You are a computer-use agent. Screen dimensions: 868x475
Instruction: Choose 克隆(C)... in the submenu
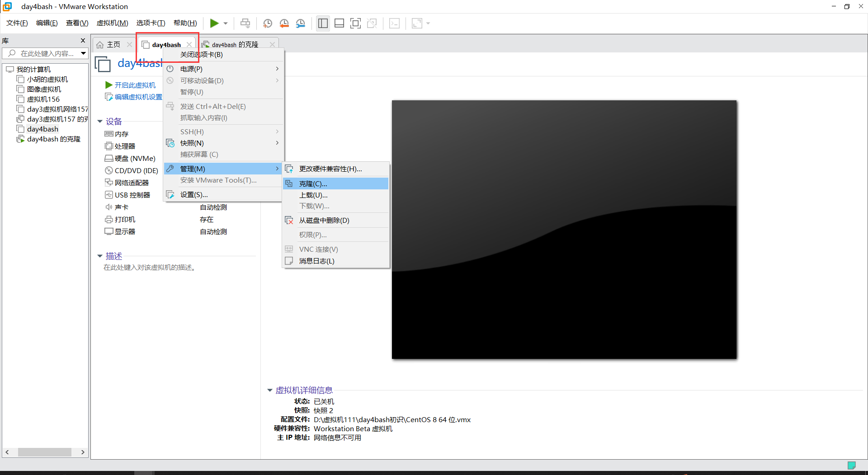[x=335, y=183]
